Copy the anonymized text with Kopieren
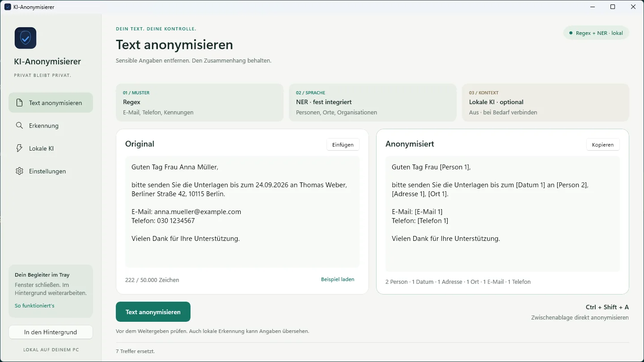Screen dimensions: 644x362 603,144
